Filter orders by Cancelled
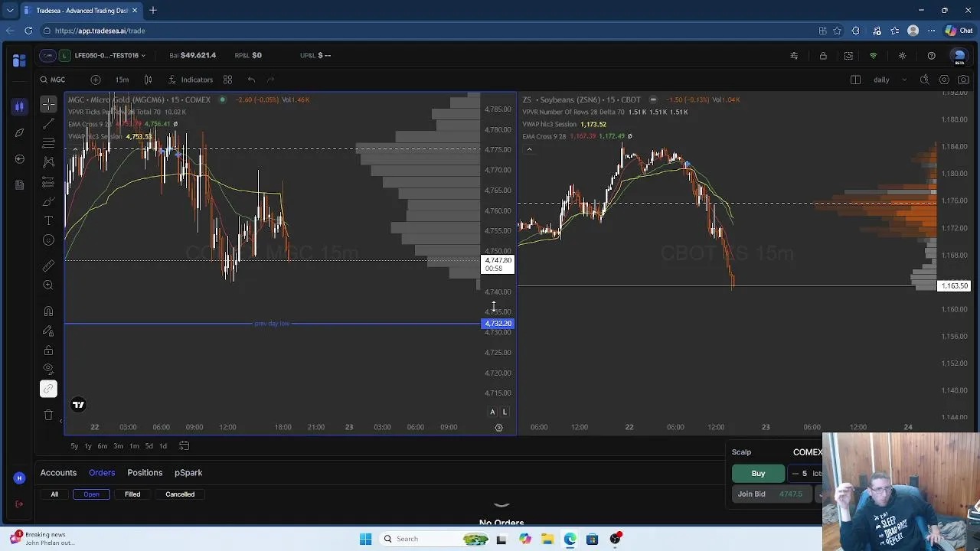This screenshot has height=551, width=980. 180,494
